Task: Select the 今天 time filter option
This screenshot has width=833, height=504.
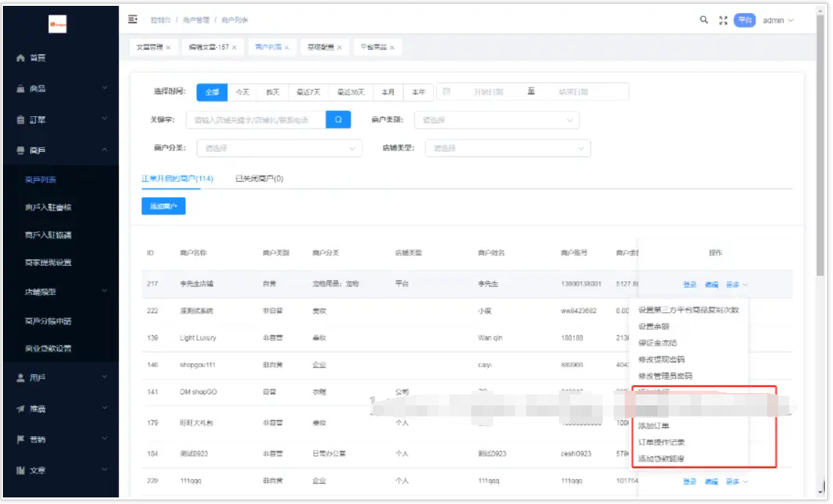Action: point(243,92)
